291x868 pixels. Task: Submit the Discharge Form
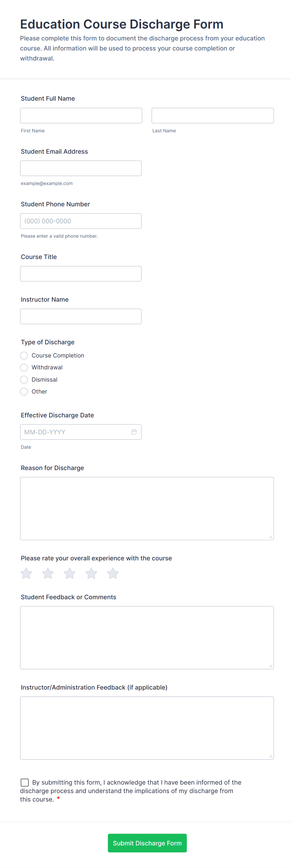pos(147,843)
